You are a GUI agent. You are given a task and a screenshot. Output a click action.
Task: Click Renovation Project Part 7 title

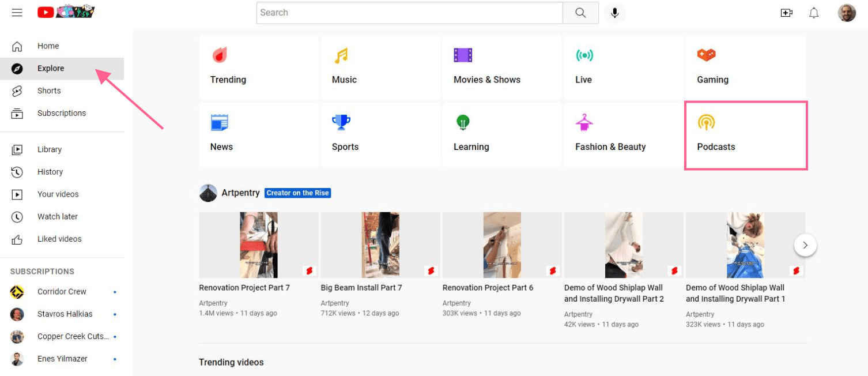(x=244, y=288)
